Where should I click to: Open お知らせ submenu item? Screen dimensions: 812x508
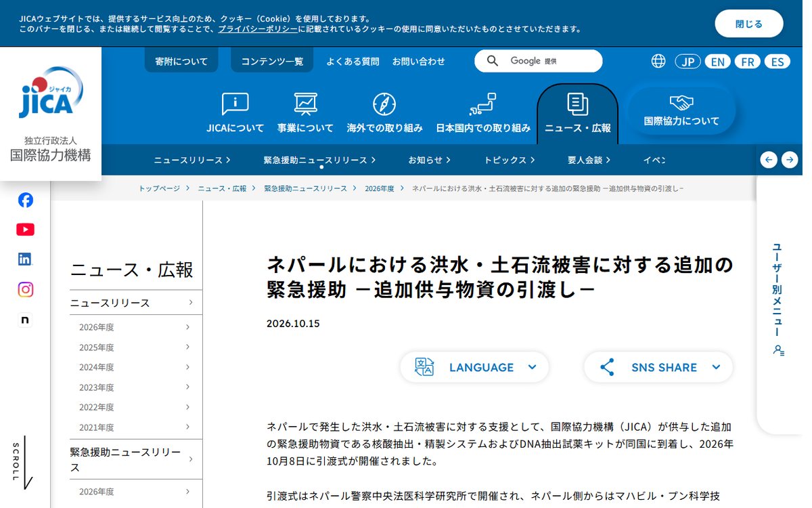pos(430,160)
